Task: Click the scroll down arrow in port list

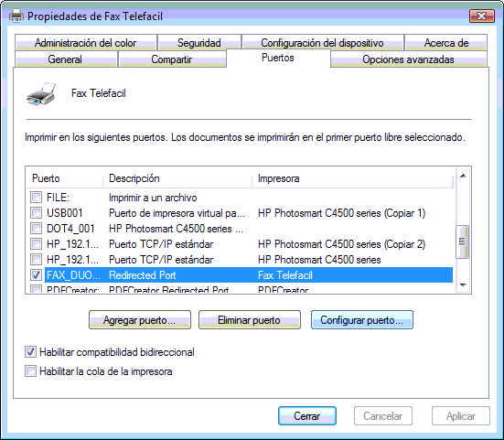Action: pos(463,284)
